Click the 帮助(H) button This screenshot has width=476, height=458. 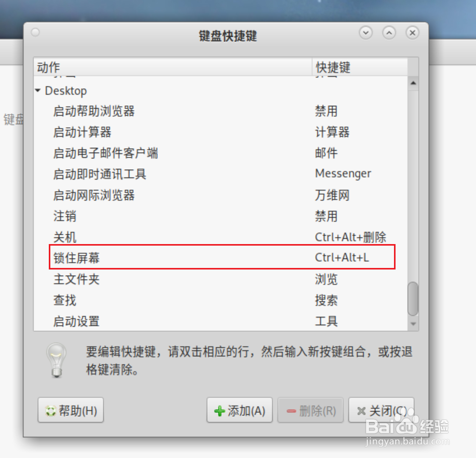(x=71, y=410)
